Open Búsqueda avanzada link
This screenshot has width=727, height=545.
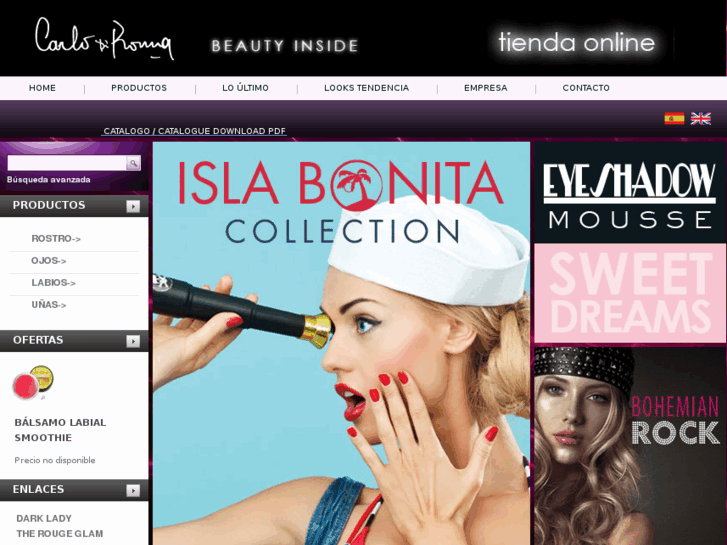point(49,180)
